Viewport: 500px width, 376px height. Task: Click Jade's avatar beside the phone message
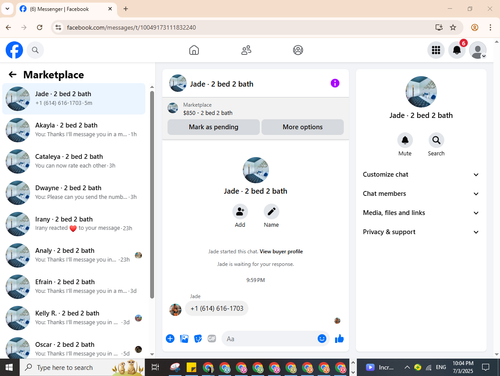(x=175, y=310)
